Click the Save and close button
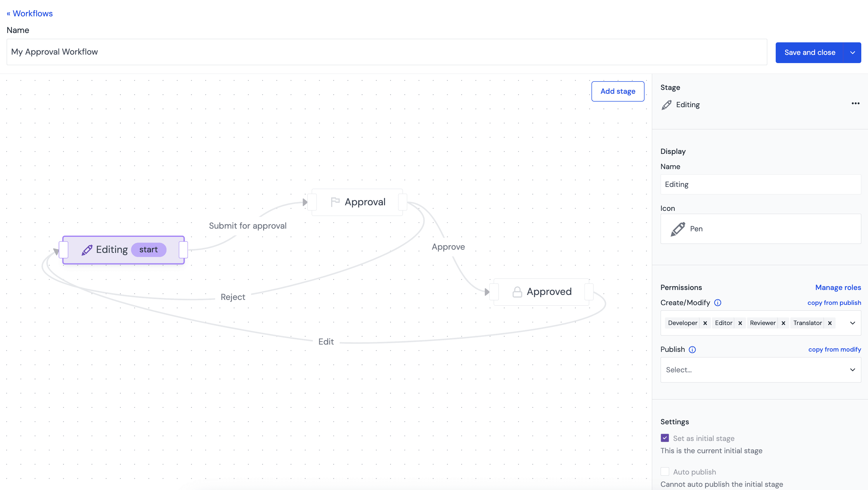The height and width of the screenshot is (490, 868). pyautogui.click(x=810, y=53)
